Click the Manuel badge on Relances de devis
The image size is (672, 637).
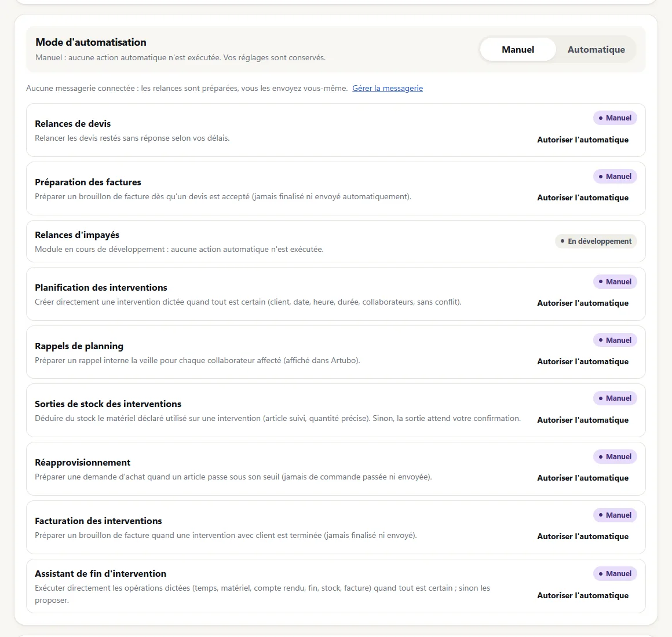tap(615, 118)
